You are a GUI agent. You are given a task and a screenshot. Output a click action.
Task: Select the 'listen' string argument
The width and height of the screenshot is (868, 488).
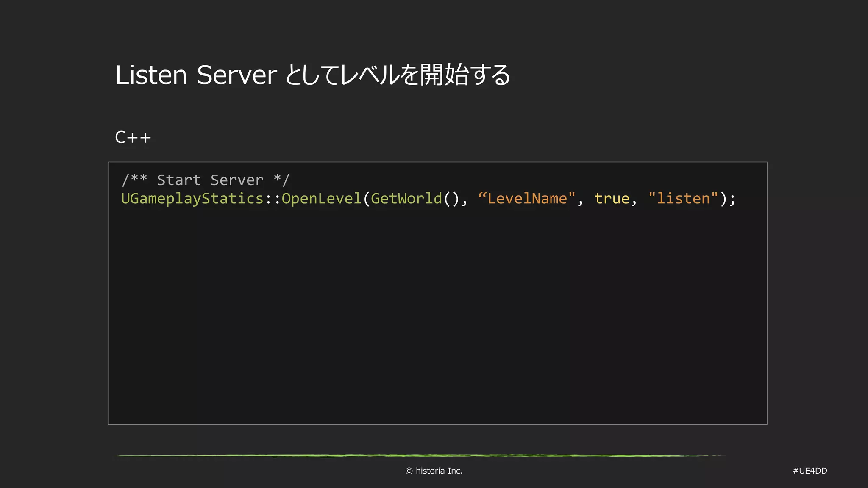[x=683, y=198]
